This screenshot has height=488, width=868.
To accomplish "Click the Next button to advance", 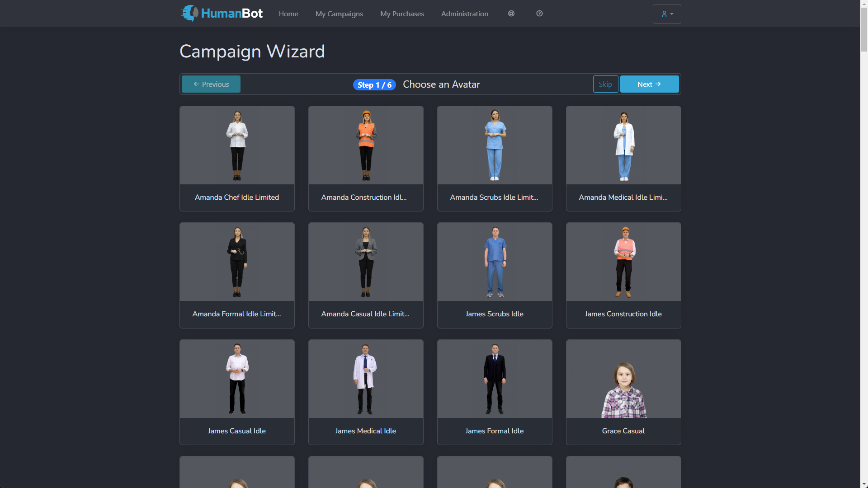I will [x=649, y=84].
